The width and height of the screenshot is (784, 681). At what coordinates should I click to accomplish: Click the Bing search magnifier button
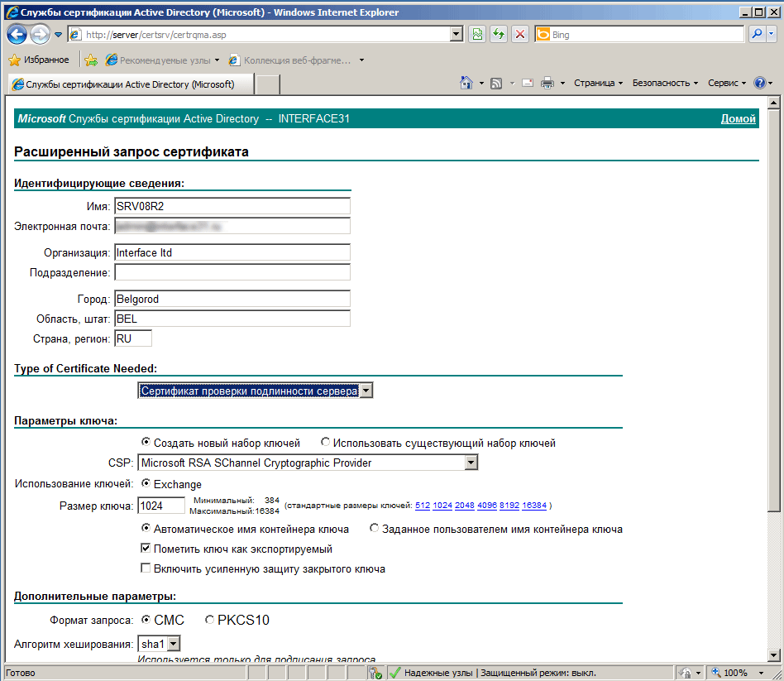point(757,34)
